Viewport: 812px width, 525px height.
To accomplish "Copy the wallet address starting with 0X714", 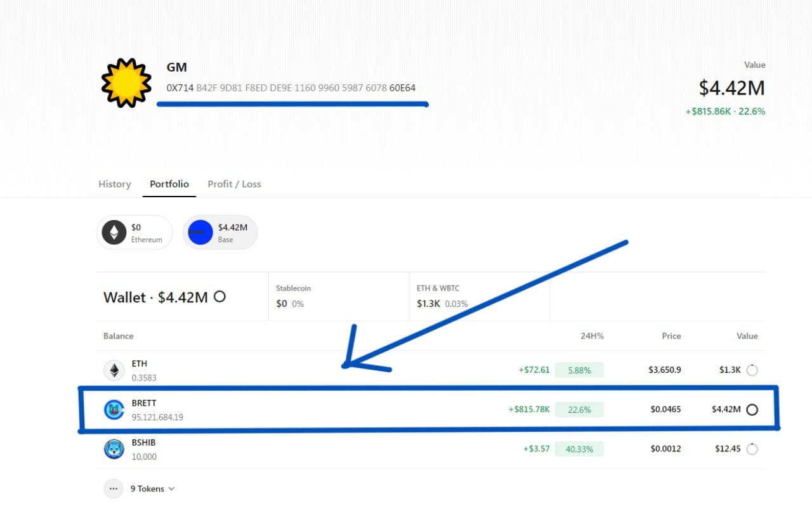I will tap(292, 87).
